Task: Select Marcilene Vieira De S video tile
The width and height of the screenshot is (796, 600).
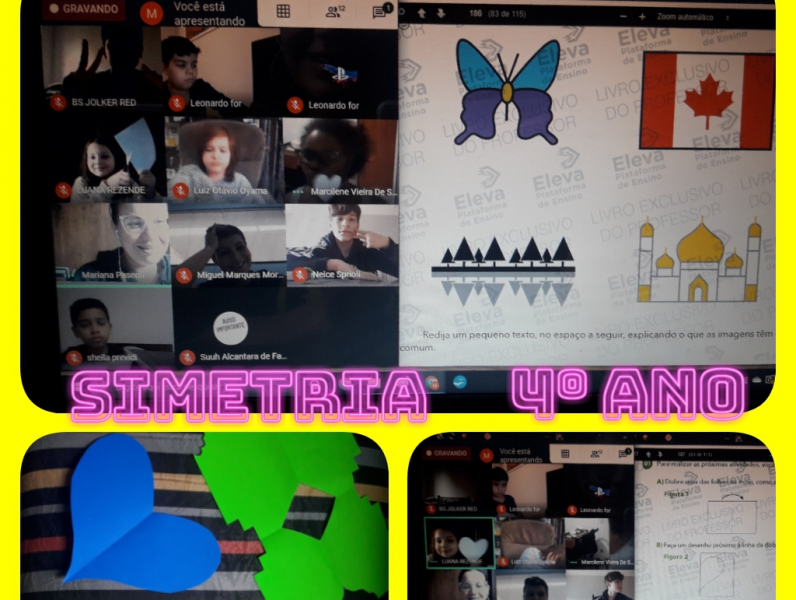Action: pos(341,160)
